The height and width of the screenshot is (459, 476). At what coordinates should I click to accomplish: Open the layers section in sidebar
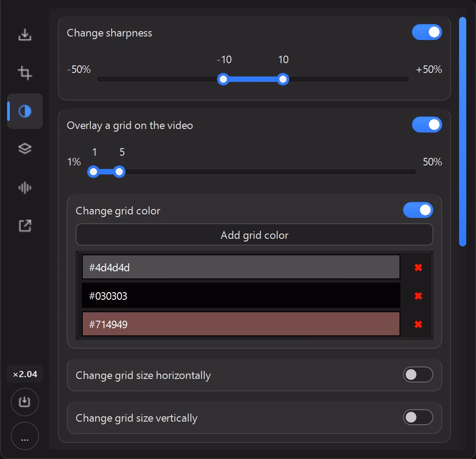coord(25,149)
